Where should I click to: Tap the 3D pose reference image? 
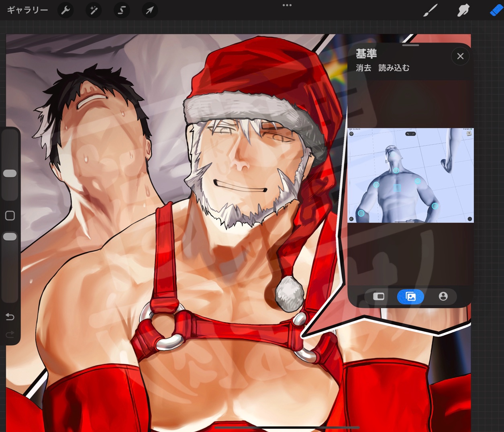pyautogui.click(x=410, y=175)
